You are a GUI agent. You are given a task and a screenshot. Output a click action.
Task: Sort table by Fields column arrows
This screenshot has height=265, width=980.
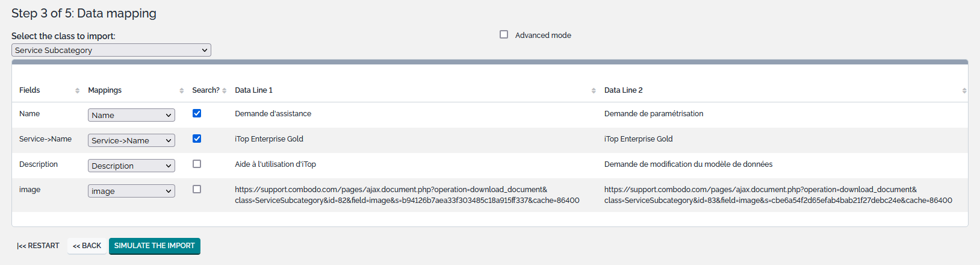point(77,90)
